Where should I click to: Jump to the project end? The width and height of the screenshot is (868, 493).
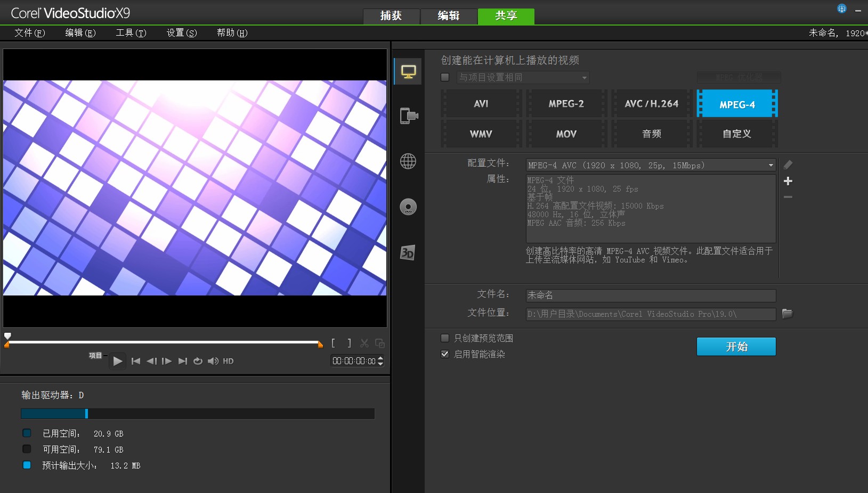(x=182, y=361)
